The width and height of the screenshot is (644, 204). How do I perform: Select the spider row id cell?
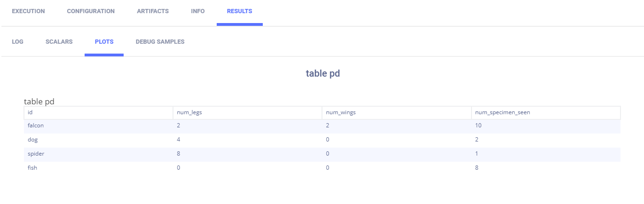(x=36, y=154)
